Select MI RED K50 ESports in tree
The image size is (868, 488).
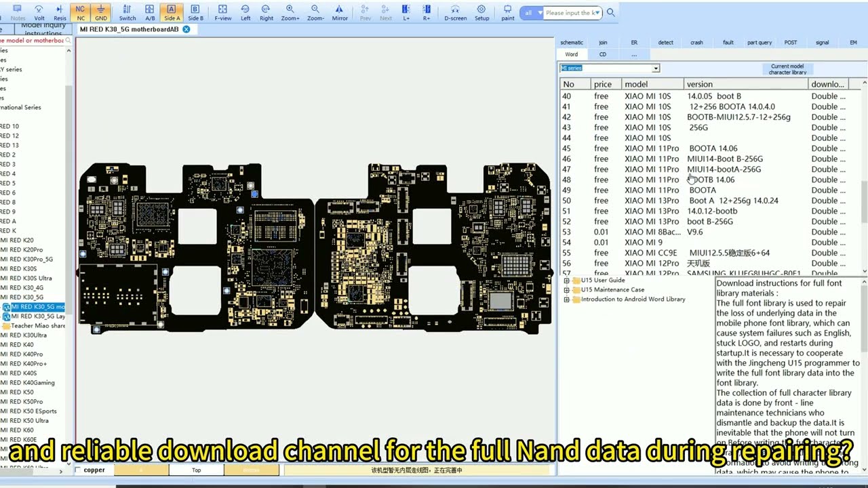29,411
